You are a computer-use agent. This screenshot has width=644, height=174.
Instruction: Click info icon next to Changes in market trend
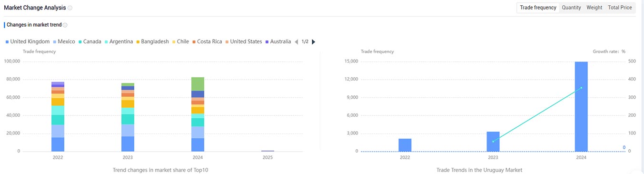pyautogui.click(x=65, y=25)
